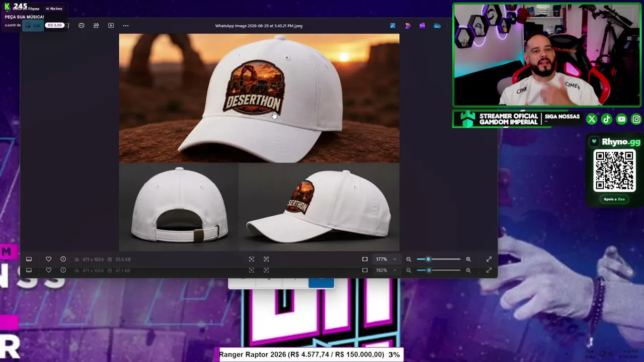644x362 pixels.
Task: Favorite the image in the 177% bar
Action: point(48,259)
